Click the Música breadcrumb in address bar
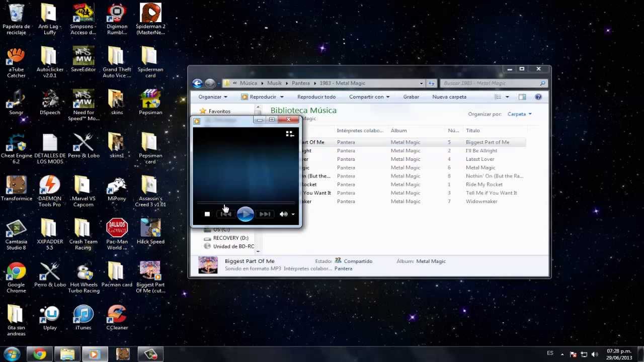 pos(249,83)
